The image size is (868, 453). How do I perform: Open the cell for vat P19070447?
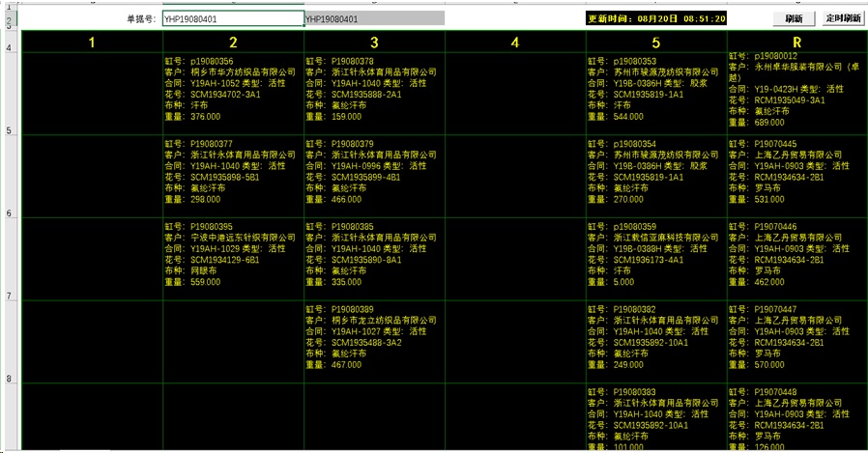(796, 338)
